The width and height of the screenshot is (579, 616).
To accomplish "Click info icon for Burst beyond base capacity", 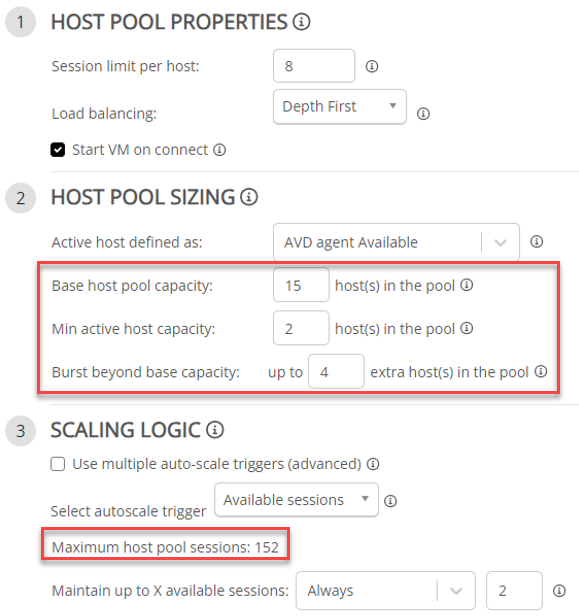I will click(x=541, y=371).
